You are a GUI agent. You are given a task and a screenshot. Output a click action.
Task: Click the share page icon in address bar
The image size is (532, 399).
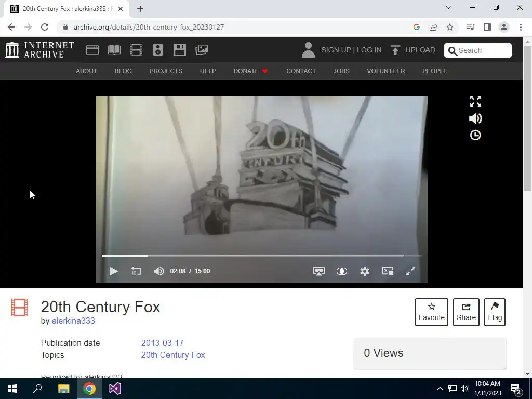(433, 27)
